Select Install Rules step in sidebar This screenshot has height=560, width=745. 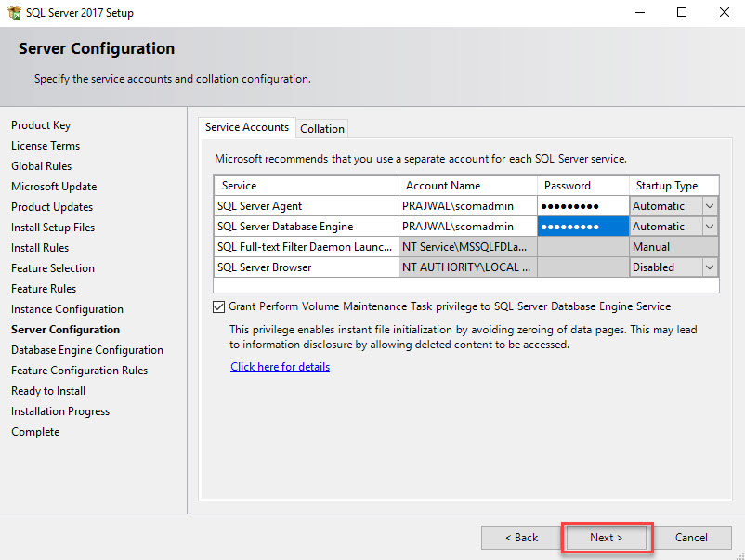[40, 248]
